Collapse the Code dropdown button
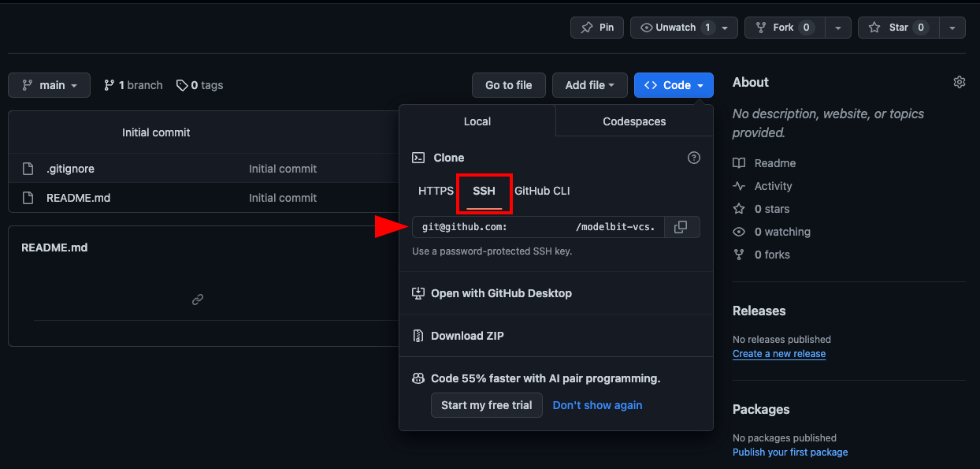Screen dimensions: 980x469 (674, 85)
